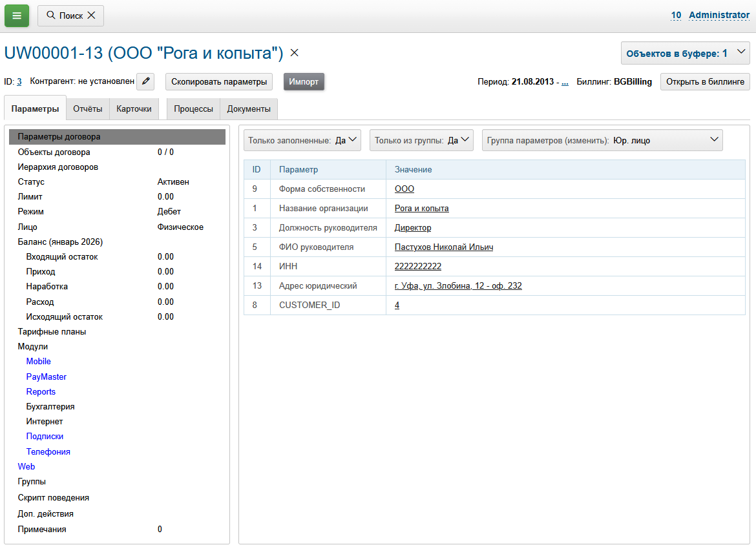Click Открыть в биллинге button
Viewport: 756px width, 547px height.
[x=705, y=82]
